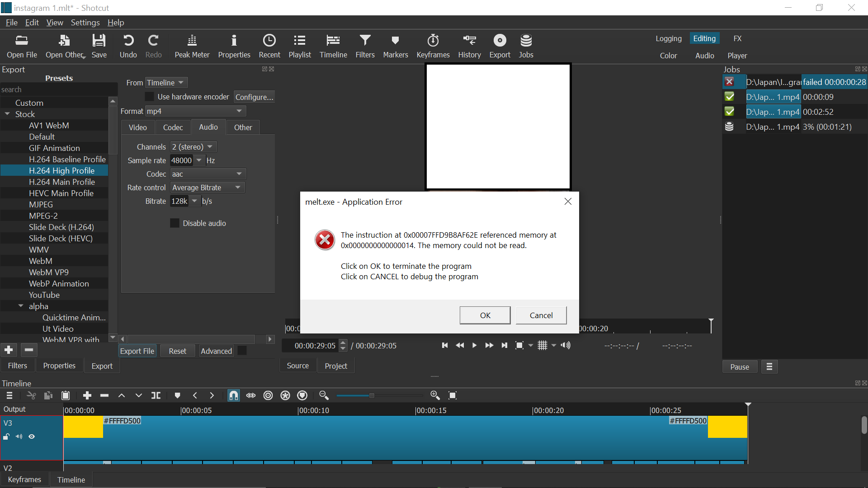This screenshot has width=868, height=488.
Task: Toggle ripple mode icon
Action: [x=268, y=396]
